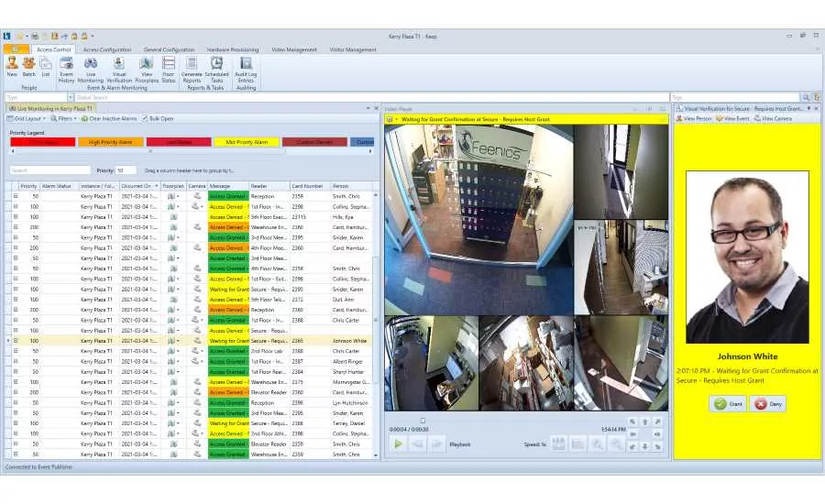
Task: Click the Mid Priority Alarm yellow legend swatch
Action: click(247, 142)
